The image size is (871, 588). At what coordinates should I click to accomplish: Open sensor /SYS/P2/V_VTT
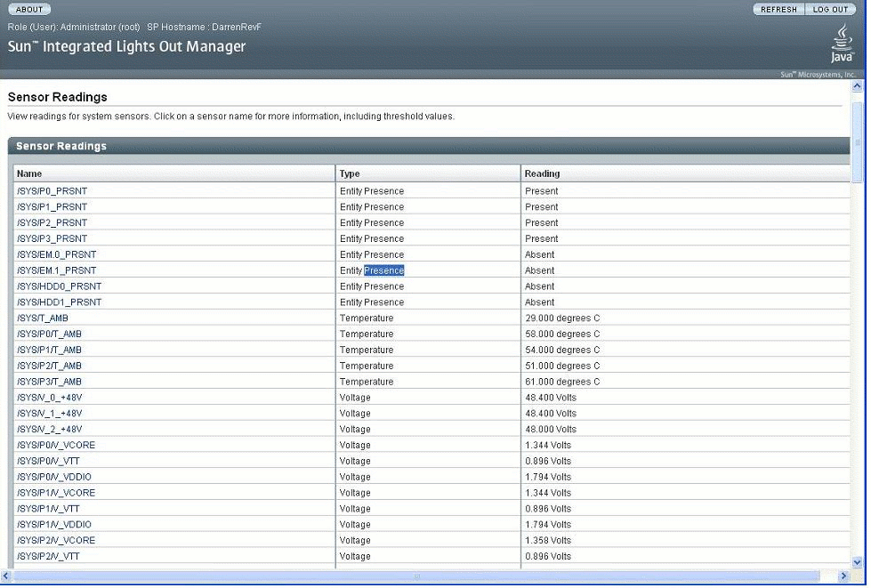click(48, 556)
